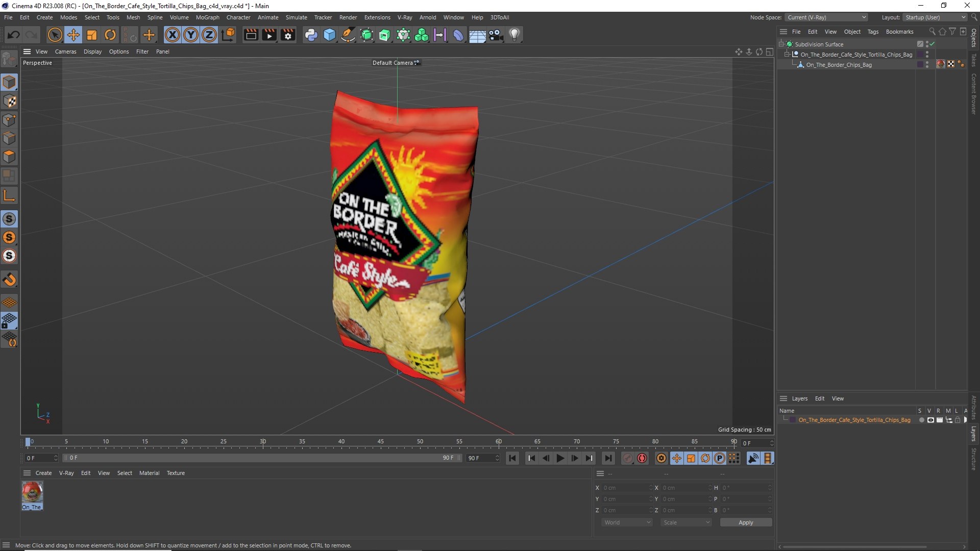The width and height of the screenshot is (980, 551).
Task: Open the Render View clapboard icon
Action: [251, 35]
